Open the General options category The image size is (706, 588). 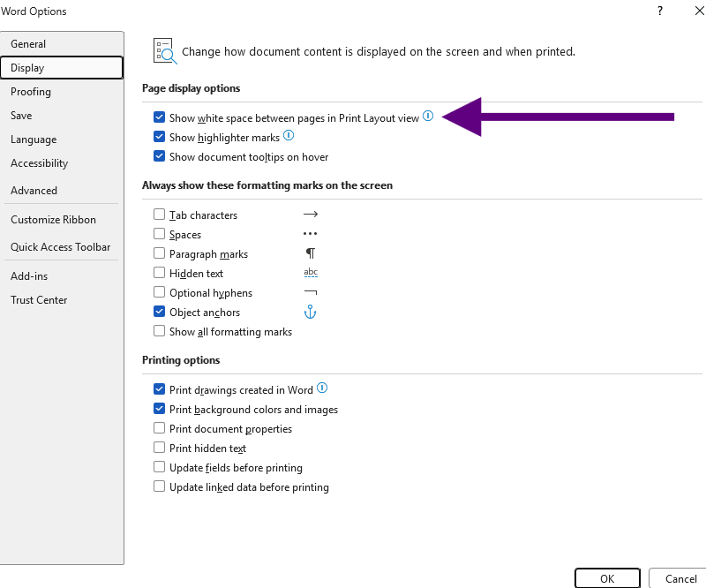[x=62, y=44]
